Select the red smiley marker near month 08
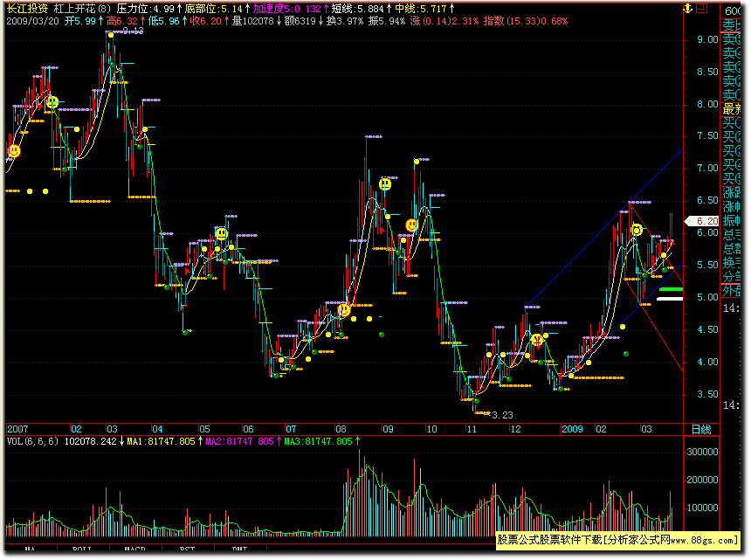Viewport: 751px width, 560px height. tap(343, 310)
